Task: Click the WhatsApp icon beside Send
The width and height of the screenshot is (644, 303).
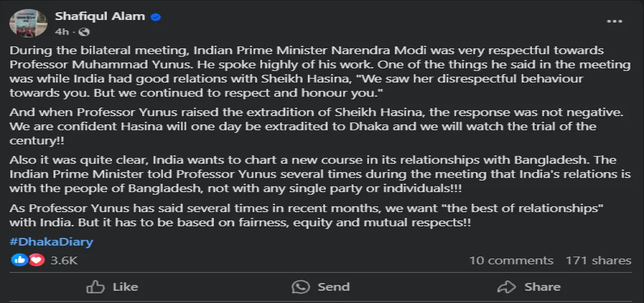Action: pyautogui.click(x=300, y=286)
